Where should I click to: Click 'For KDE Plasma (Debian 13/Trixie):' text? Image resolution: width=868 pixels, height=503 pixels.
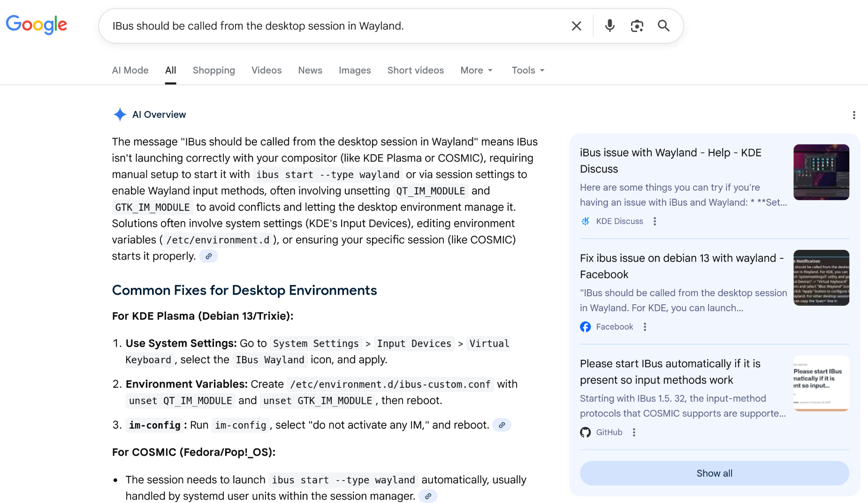(203, 316)
